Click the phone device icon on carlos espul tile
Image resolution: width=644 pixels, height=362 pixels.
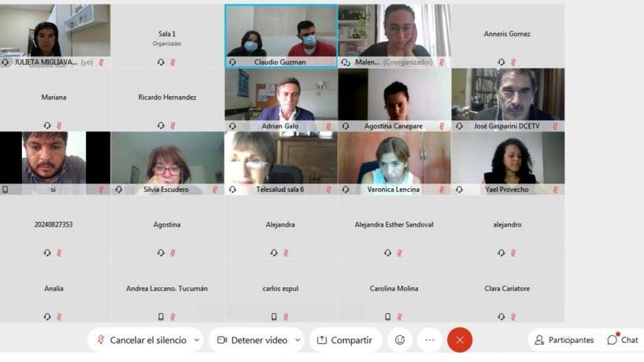274,316
